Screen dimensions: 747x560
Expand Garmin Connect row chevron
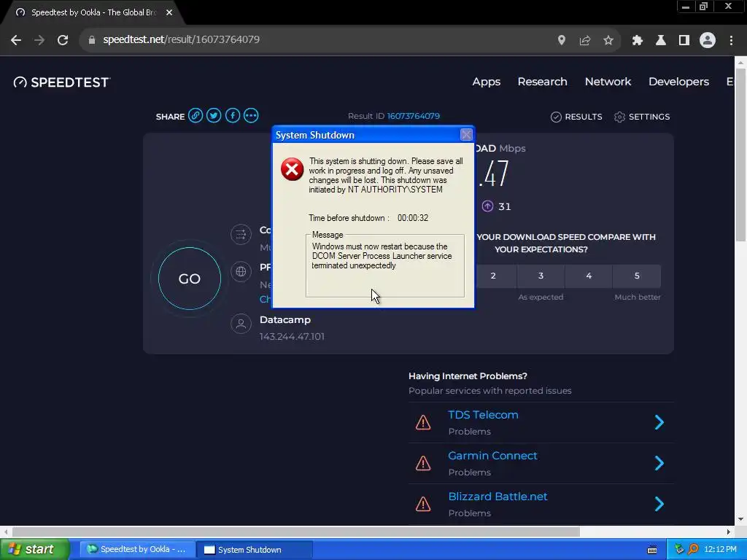pos(659,463)
